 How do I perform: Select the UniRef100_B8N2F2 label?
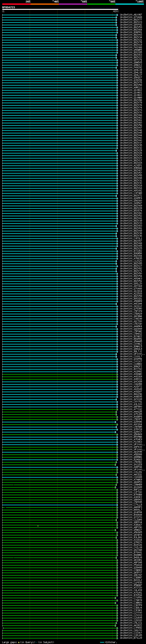tap(131, 366)
